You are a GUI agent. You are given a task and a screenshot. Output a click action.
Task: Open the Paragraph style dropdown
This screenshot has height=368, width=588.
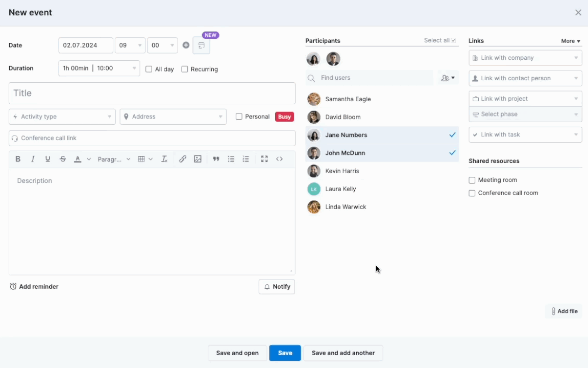click(x=114, y=159)
